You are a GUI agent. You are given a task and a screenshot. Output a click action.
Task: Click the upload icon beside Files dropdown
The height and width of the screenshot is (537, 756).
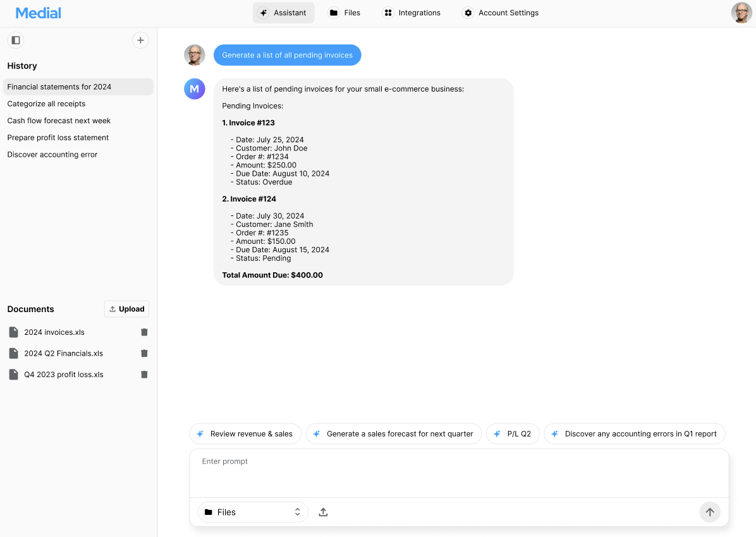click(323, 512)
